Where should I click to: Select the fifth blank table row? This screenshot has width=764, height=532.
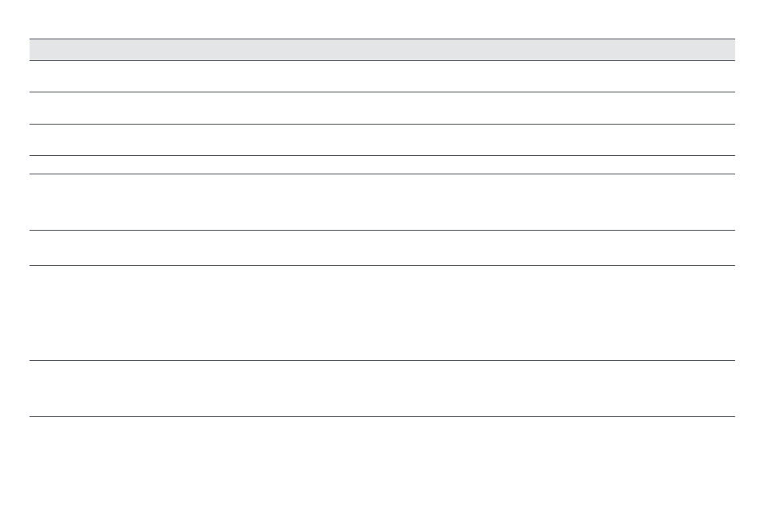pos(382,202)
